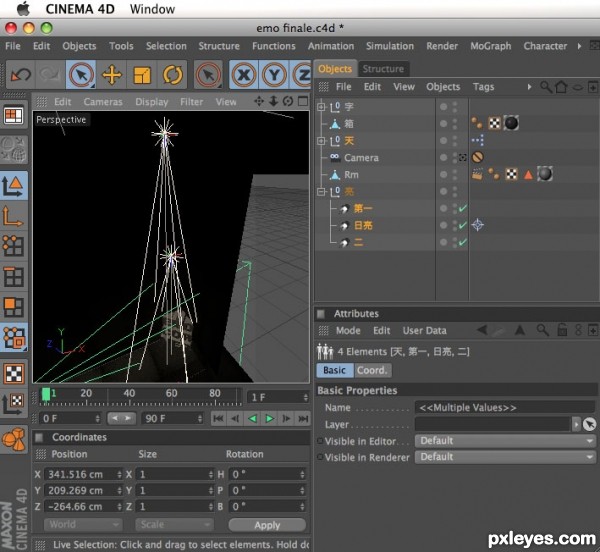This screenshot has height=552, width=600.
Task: Collapse the 亮 null object tree
Action: click(321, 191)
